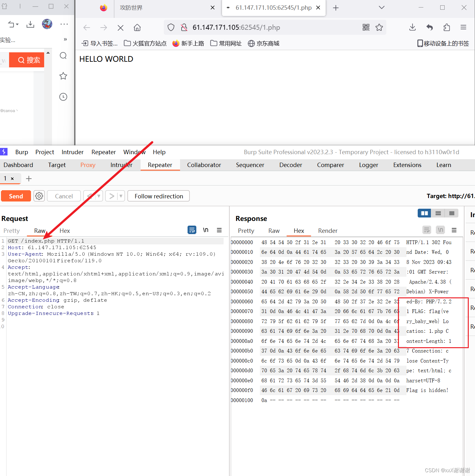Click the Follow redirection button
Image resolution: width=475 pixels, height=476 pixels.
pyautogui.click(x=158, y=196)
